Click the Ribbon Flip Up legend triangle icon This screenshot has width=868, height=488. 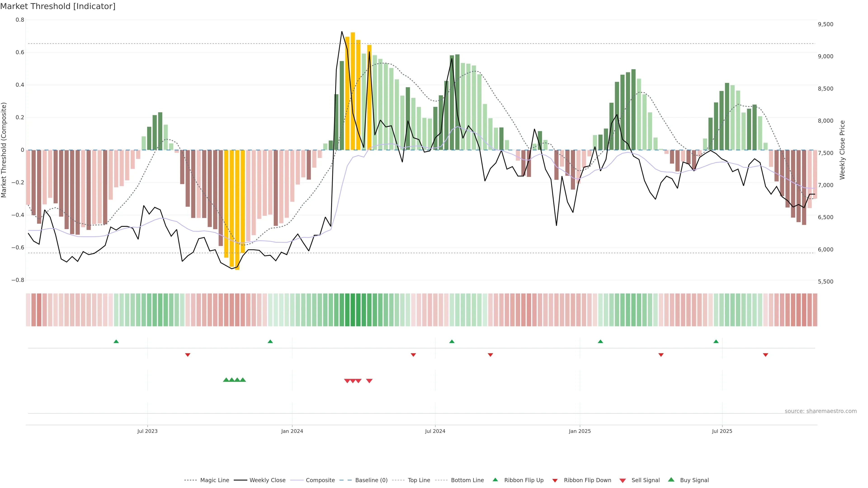[x=495, y=480]
